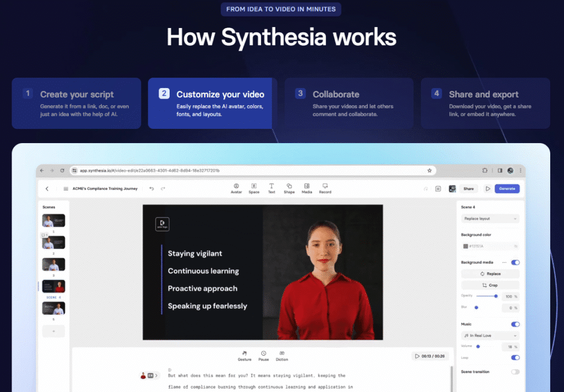Viewport: 564px width, 392px height.
Task: Open the hamburger menu beside video title
Action: (x=66, y=188)
